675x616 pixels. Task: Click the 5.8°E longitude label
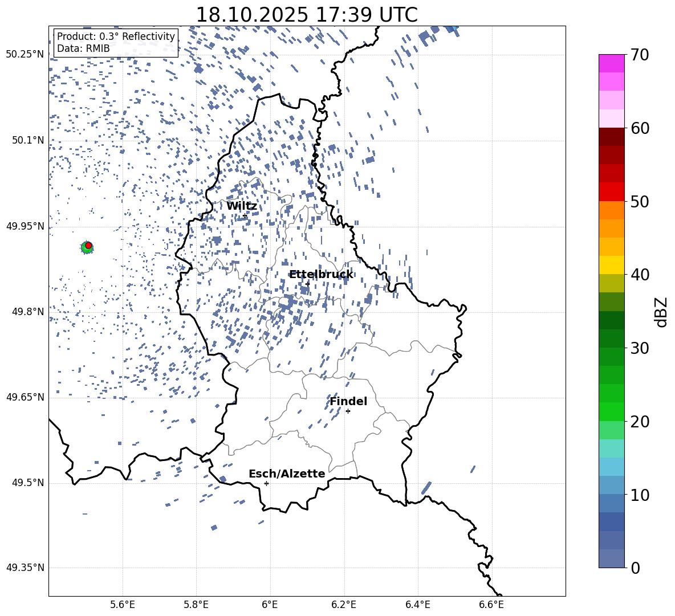[196, 605]
